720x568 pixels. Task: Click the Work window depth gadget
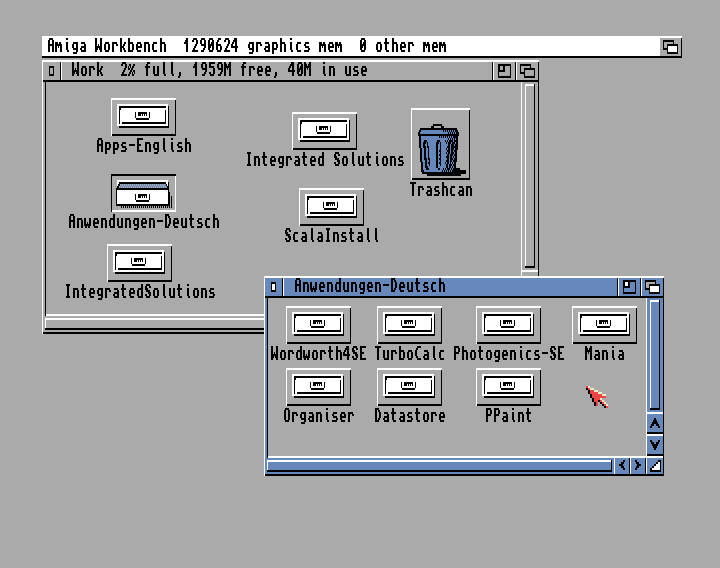527,71
